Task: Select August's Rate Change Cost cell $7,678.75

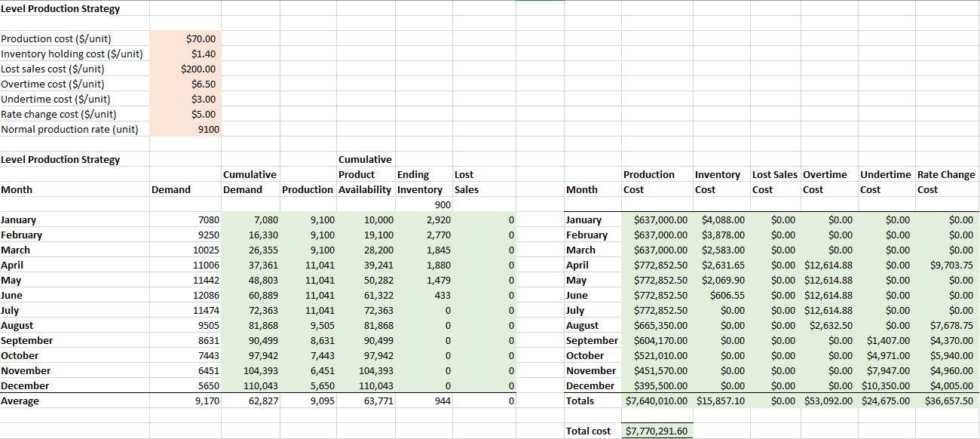Action: (946, 325)
